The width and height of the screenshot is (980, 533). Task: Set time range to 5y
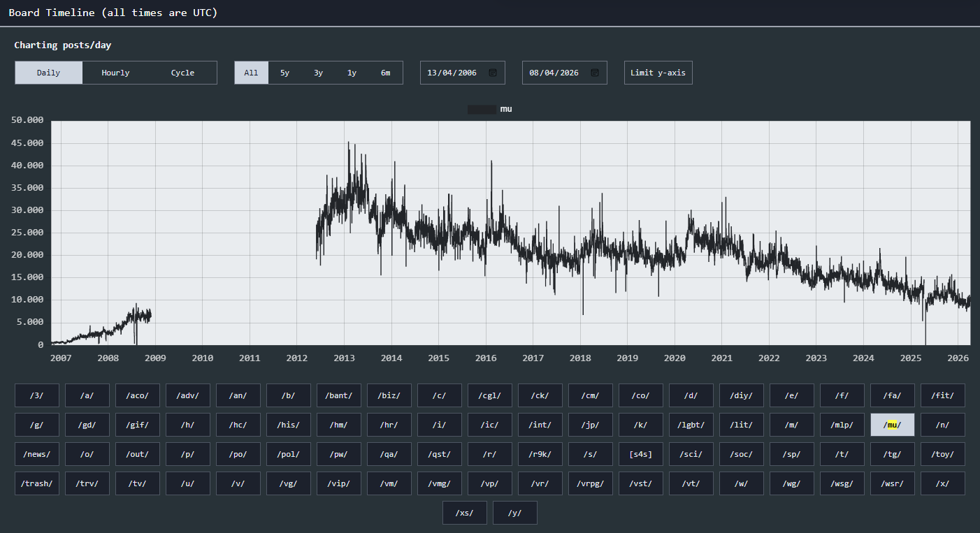click(284, 73)
